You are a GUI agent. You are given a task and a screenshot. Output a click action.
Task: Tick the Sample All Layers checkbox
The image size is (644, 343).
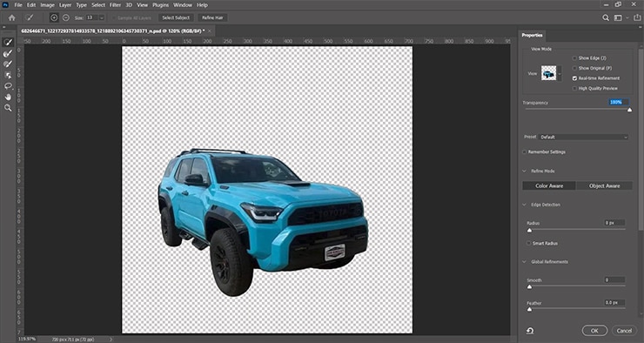[x=114, y=18]
